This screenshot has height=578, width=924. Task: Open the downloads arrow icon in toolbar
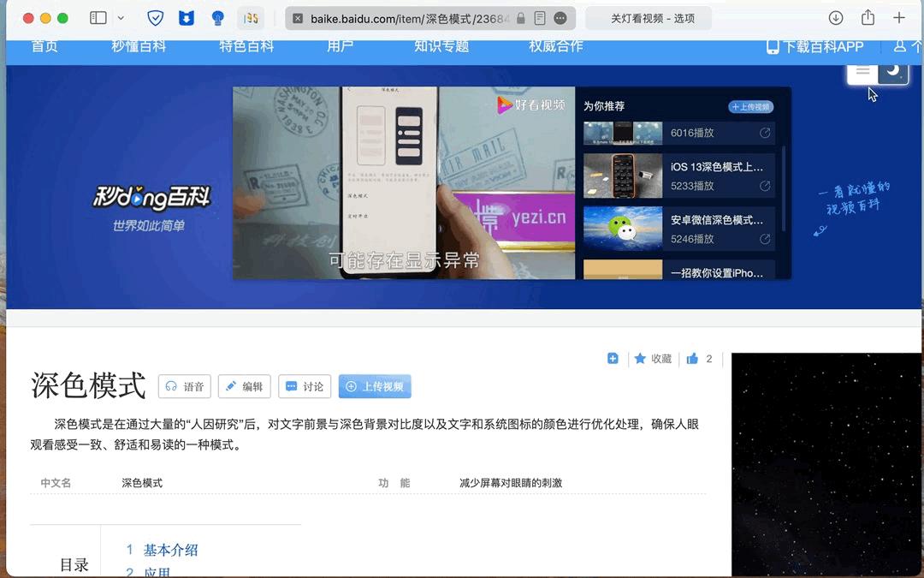click(x=836, y=17)
